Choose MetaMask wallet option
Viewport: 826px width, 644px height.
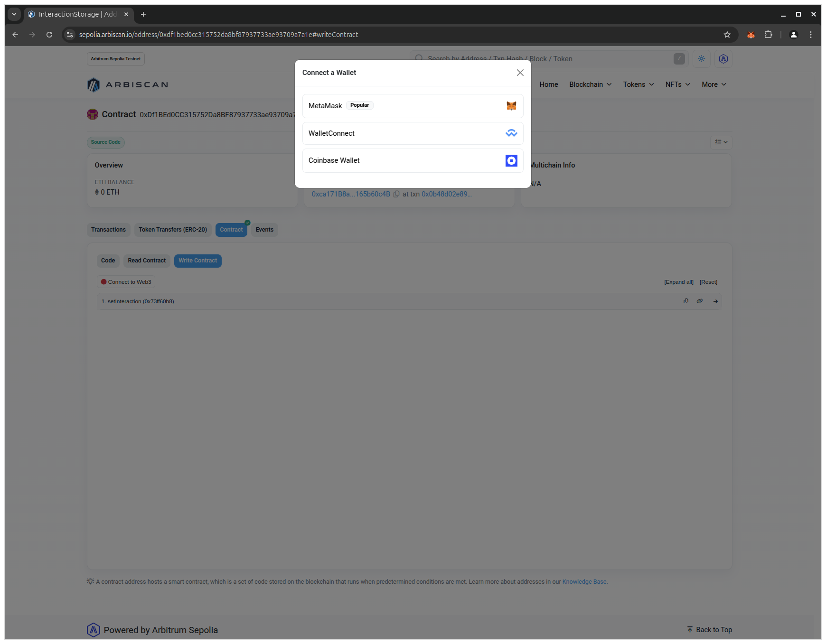(x=413, y=106)
